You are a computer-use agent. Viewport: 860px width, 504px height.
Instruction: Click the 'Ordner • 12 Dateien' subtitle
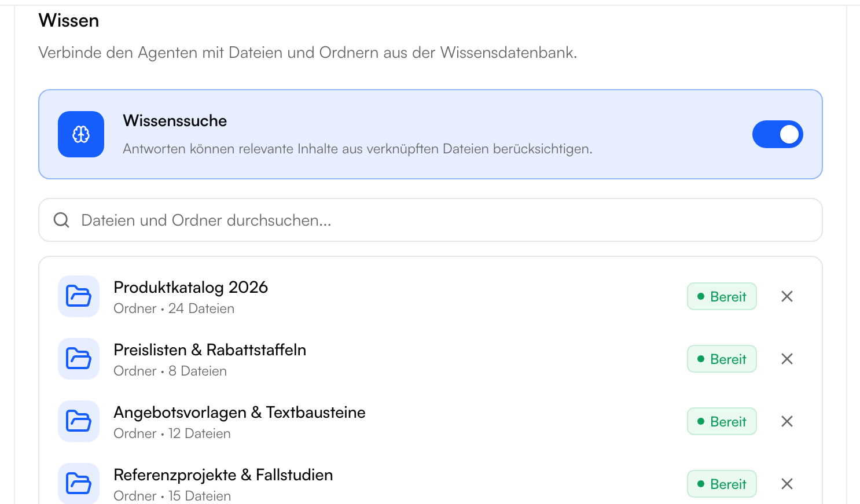(172, 433)
